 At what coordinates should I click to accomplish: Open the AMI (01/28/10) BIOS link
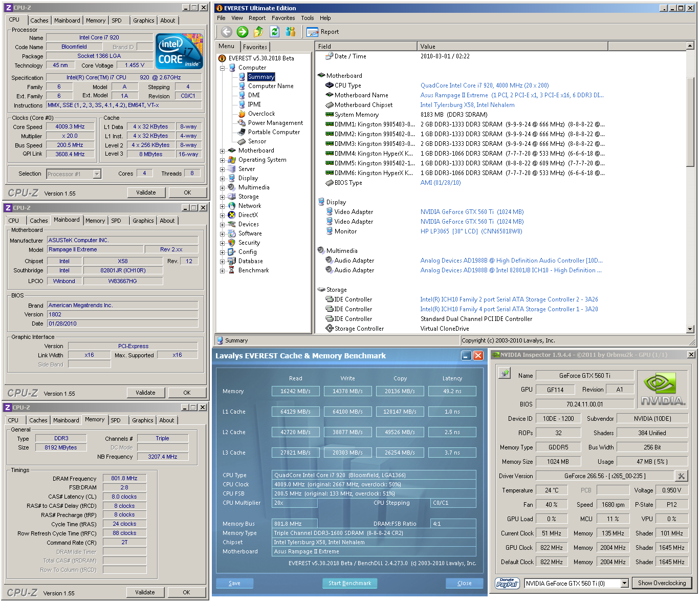point(441,183)
